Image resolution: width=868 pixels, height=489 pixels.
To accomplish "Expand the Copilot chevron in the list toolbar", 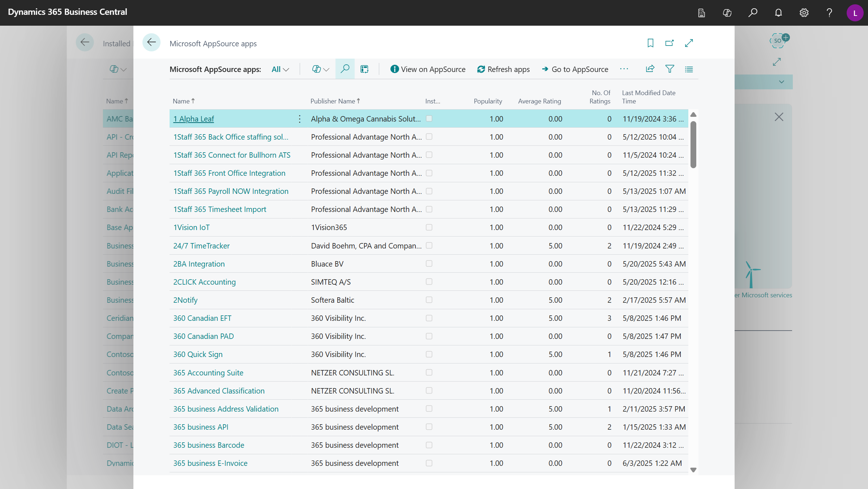I will (x=326, y=69).
